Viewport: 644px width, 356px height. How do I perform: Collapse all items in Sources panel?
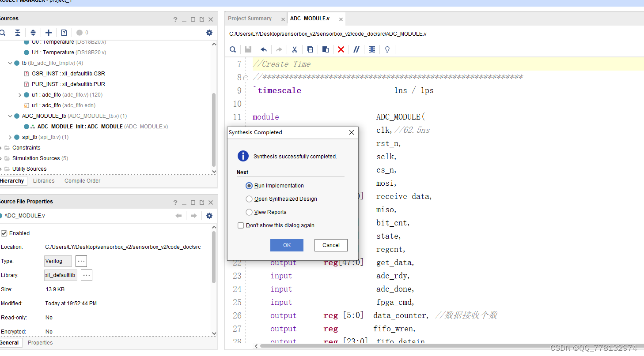pos(17,33)
